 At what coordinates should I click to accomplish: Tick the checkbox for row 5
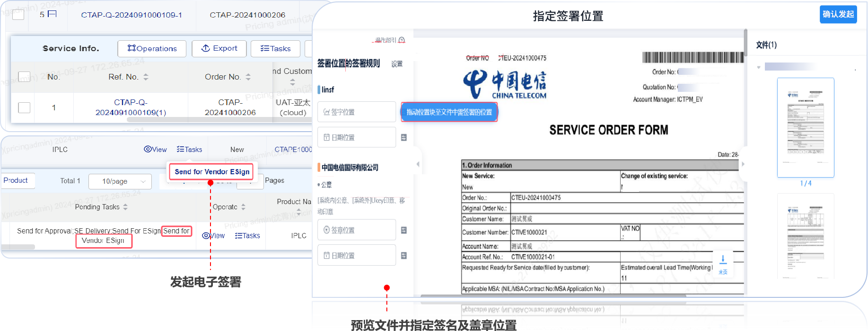[x=18, y=15]
